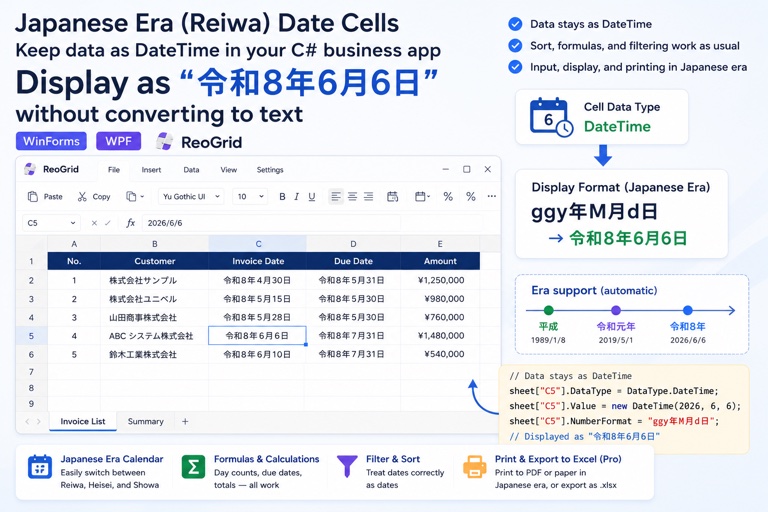
Task: Click the Copy scissors icon
Action: [x=82, y=196]
